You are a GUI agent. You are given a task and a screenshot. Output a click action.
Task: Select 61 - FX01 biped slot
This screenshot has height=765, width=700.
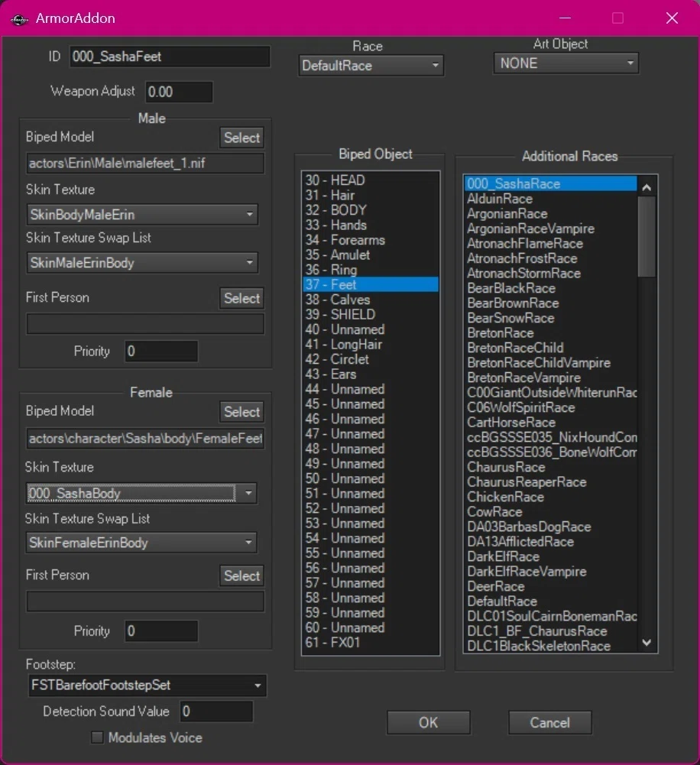pos(371,643)
